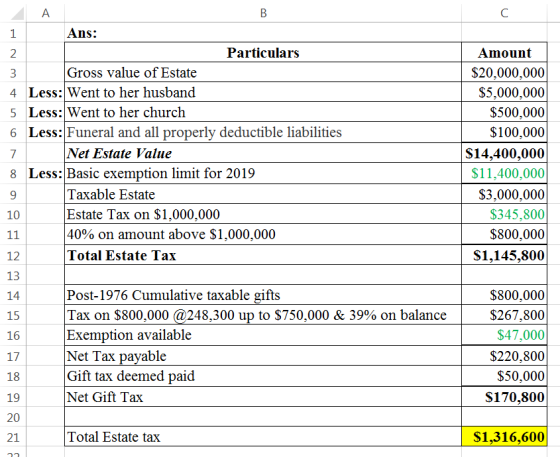Image resolution: width=560 pixels, height=457 pixels.
Task: Click the Particulars header cell
Action: click(x=263, y=52)
